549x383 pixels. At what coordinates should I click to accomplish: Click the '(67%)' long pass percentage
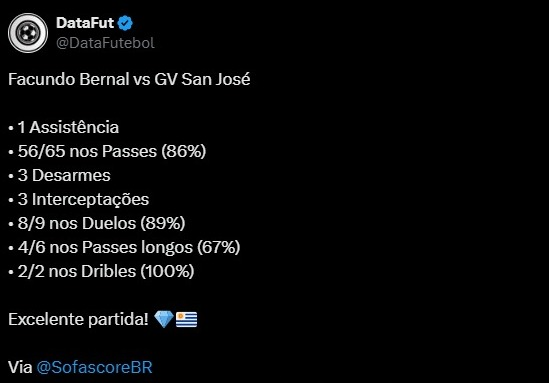pos(219,247)
